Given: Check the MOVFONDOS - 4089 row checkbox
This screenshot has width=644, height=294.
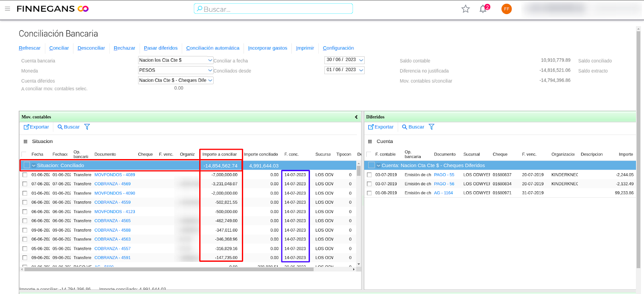Looking at the screenshot, I should (25, 175).
